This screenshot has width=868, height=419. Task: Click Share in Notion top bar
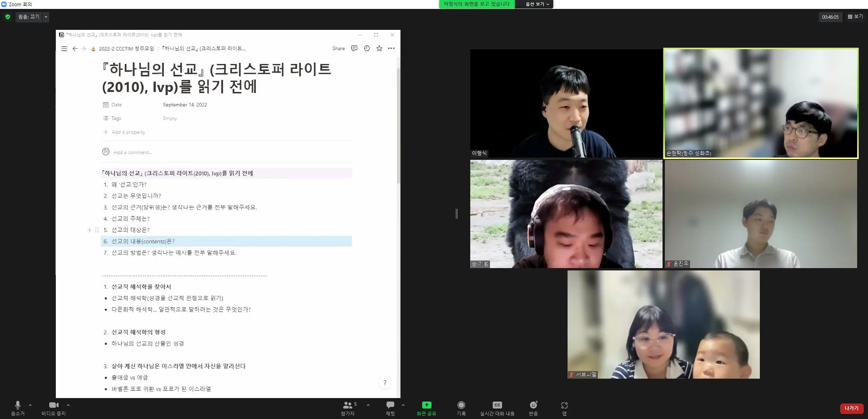[x=338, y=48]
